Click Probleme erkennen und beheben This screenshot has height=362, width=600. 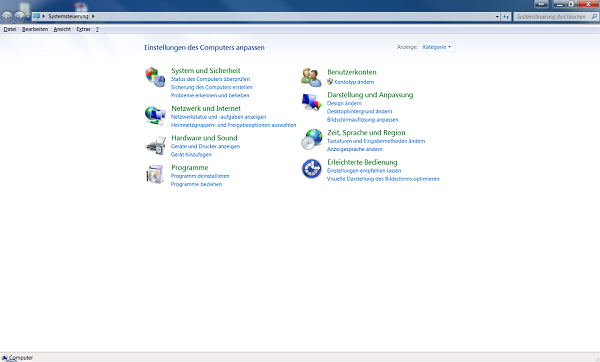coord(210,95)
